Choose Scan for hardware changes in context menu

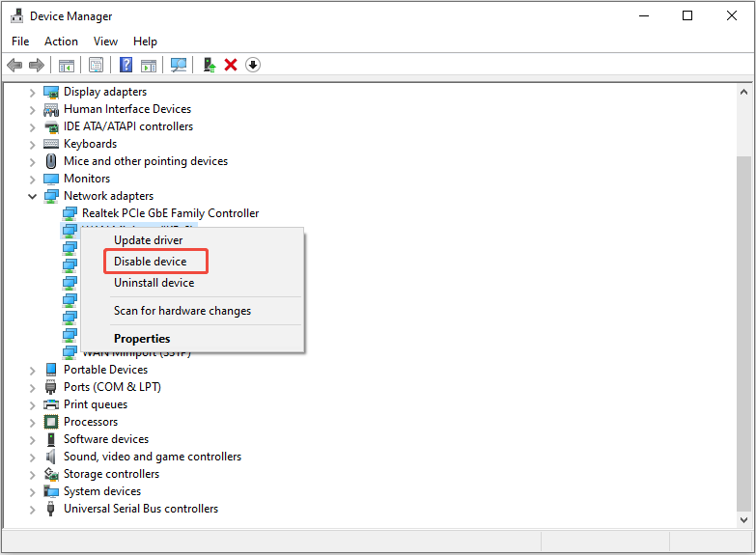point(192,311)
